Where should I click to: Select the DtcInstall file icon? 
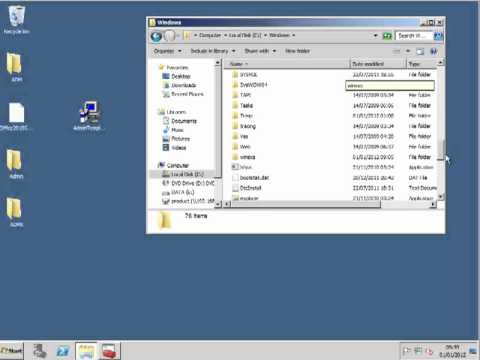point(235,188)
